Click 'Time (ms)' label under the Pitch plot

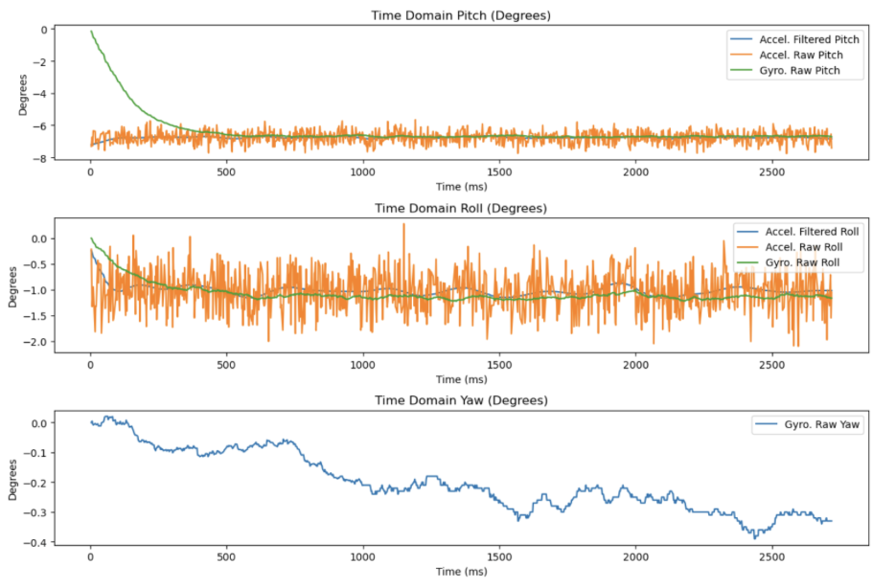tap(461, 187)
